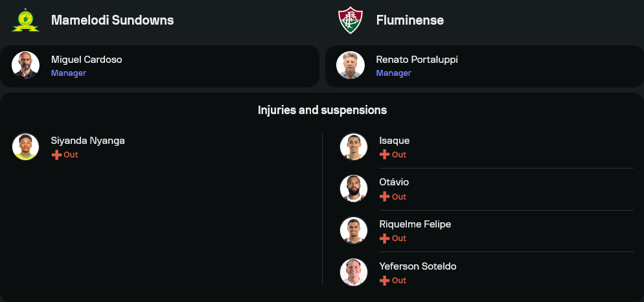This screenshot has height=302, width=644.
Task: Click the red injury cross under Otávio
Action: coord(384,196)
